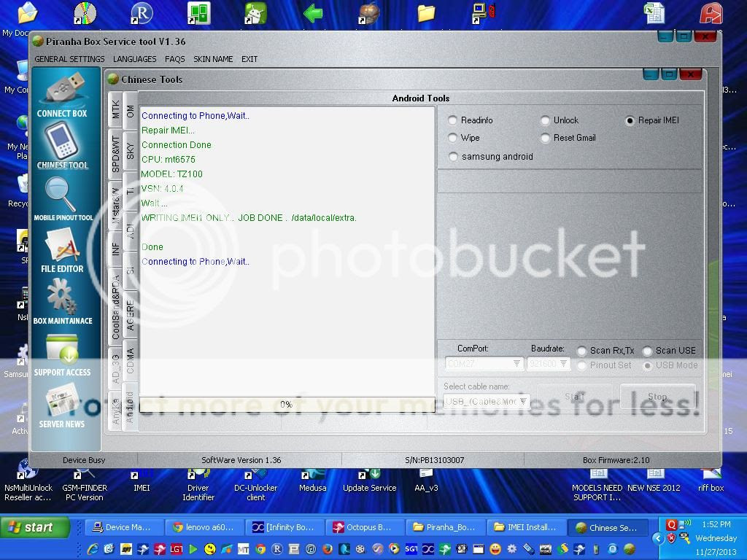Viewport: 747px width, 560px height.
Task: Click LGT icon in quick launch bar
Action: 177,549
